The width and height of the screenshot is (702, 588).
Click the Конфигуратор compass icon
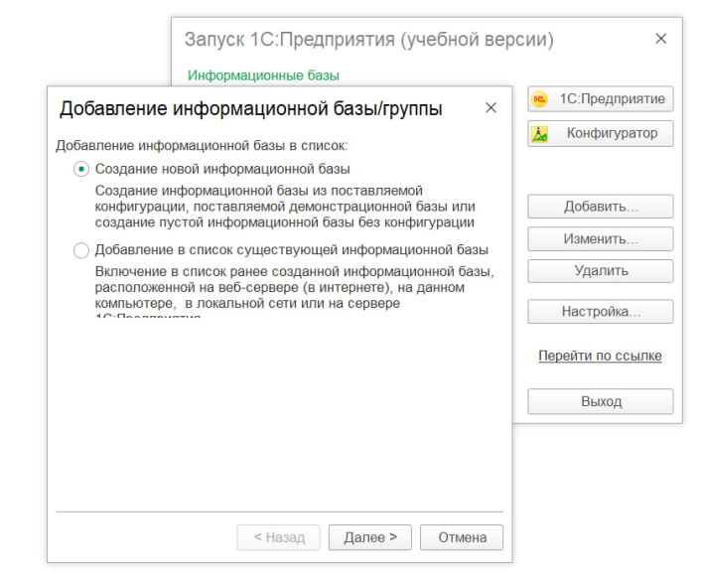pos(539,134)
